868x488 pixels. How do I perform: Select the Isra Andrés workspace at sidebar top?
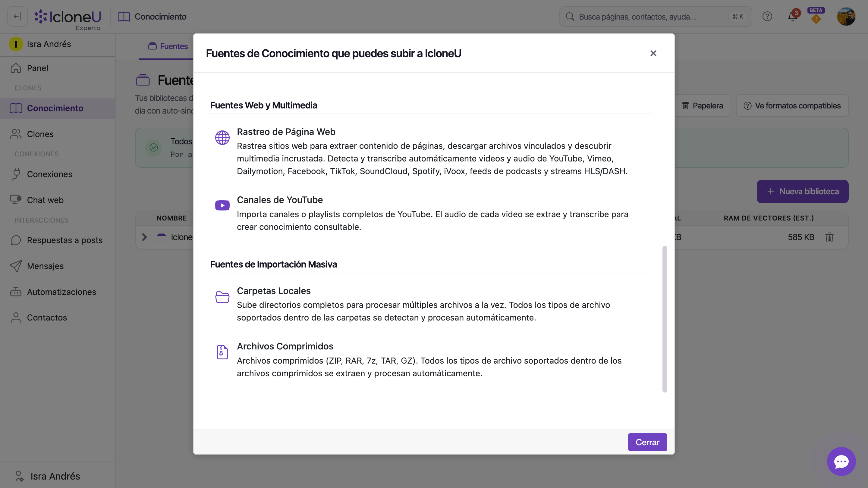pyautogui.click(x=58, y=44)
